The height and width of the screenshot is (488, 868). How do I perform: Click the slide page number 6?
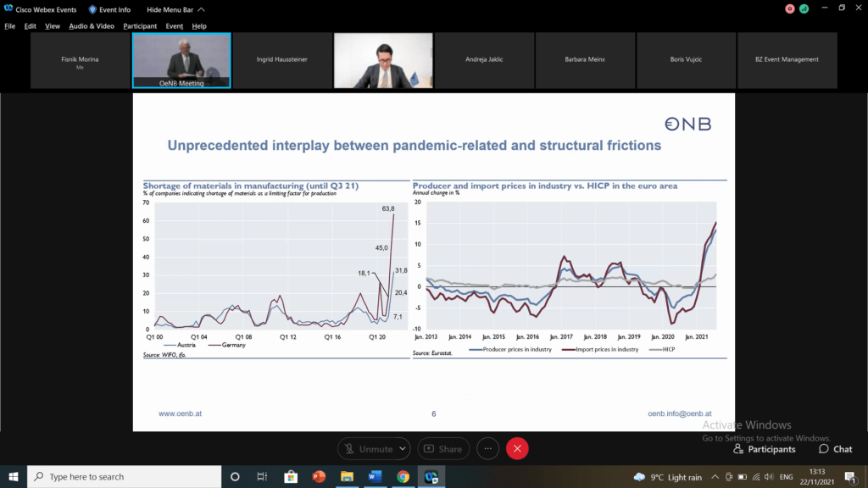tap(433, 413)
